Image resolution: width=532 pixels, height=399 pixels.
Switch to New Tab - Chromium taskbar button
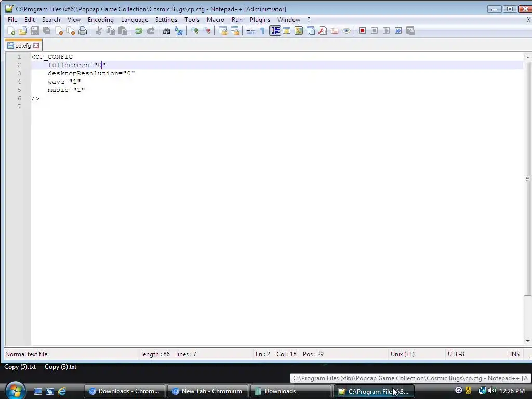point(208,391)
